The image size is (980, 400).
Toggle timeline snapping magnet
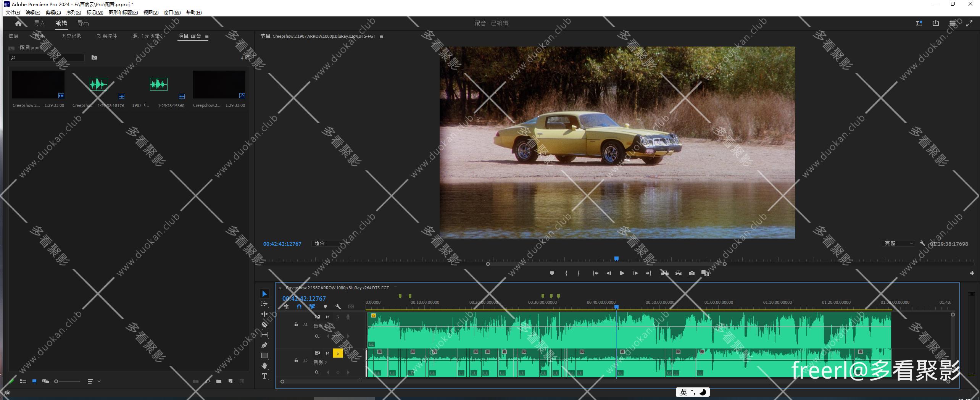coord(299,306)
